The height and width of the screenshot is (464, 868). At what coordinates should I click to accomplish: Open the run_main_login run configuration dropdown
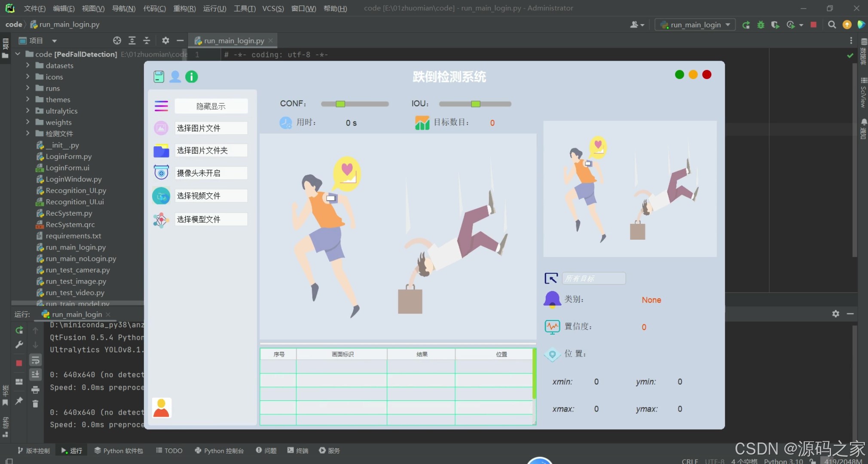[x=695, y=24]
